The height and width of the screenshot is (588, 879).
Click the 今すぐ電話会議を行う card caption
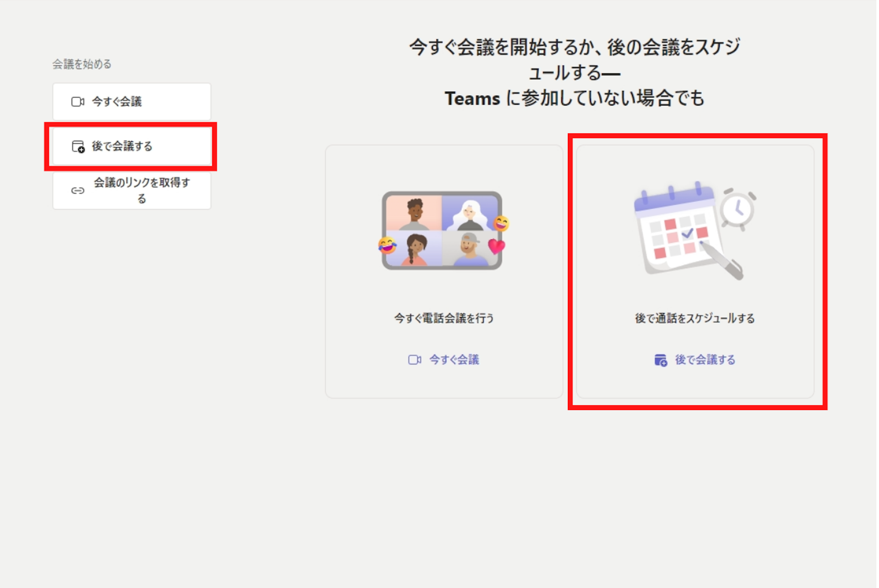click(x=444, y=318)
